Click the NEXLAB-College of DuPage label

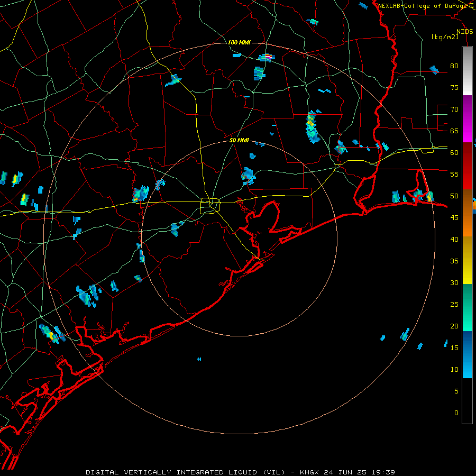click(x=423, y=6)
